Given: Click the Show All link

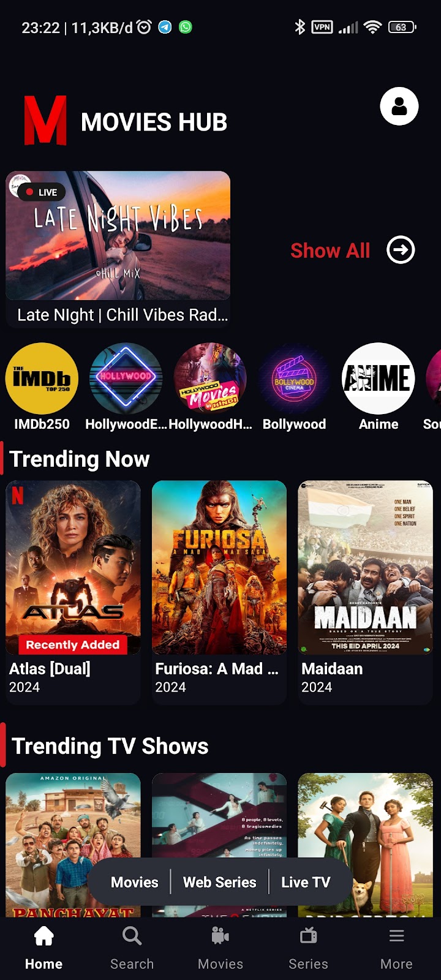Looking at the screenshot, I should [330, 251].
